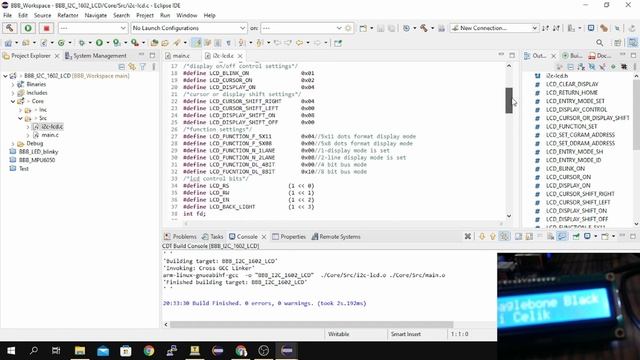Open the Remote Systems tab
This screenshot has height=360, width=640.
tap(336, 237)
